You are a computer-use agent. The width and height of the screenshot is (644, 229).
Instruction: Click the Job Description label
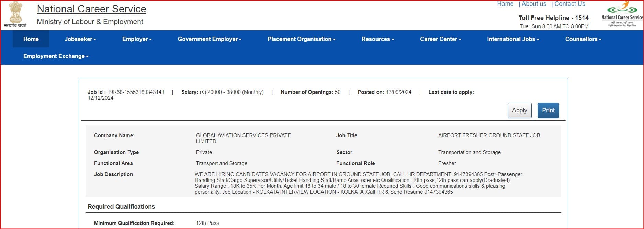click(x=113, y=174)
